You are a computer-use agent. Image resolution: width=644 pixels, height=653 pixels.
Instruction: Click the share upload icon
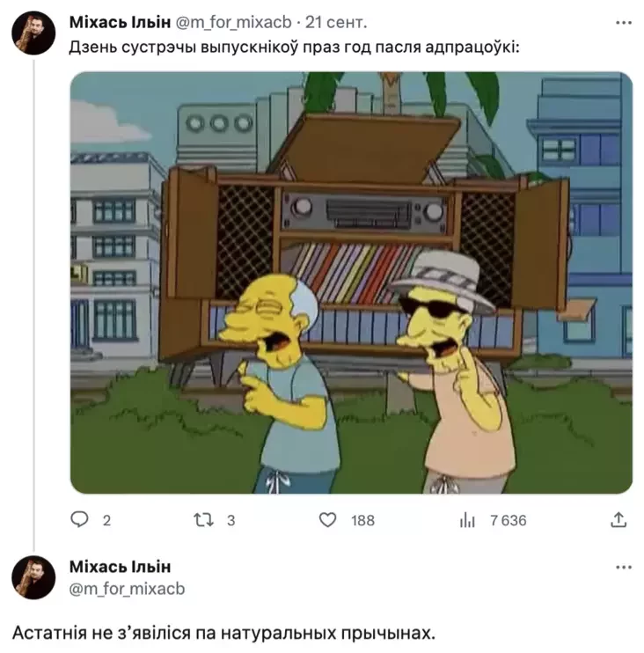point(618,520)
